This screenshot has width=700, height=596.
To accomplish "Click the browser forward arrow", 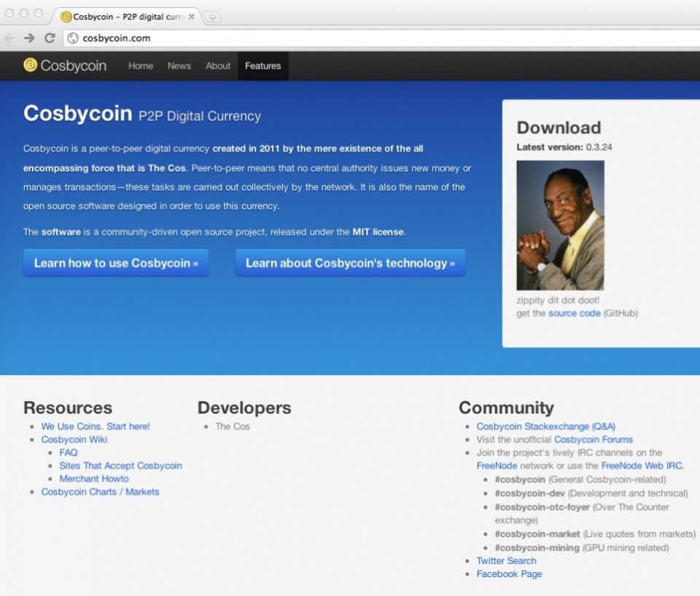I will pyautogui.click(x=29, y=39).
